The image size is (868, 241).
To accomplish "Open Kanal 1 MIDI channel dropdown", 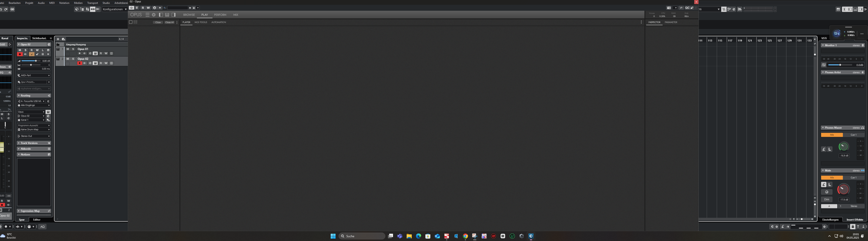I will [31, 120].
